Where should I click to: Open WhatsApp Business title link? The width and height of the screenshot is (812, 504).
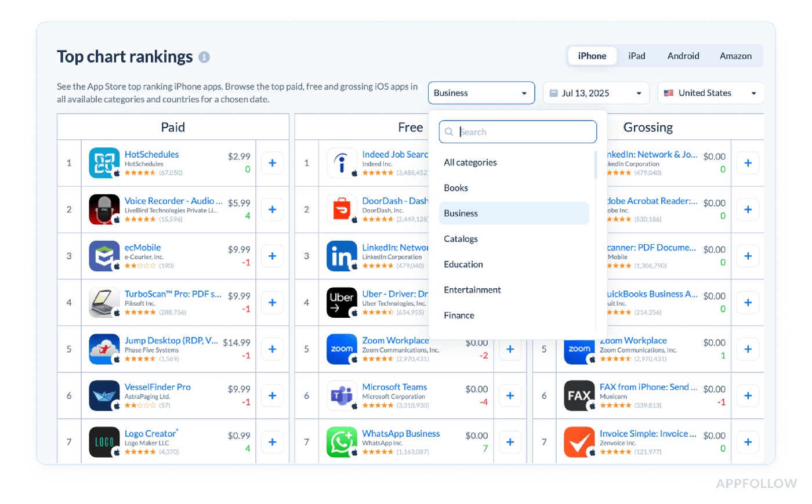pos(401,433)
